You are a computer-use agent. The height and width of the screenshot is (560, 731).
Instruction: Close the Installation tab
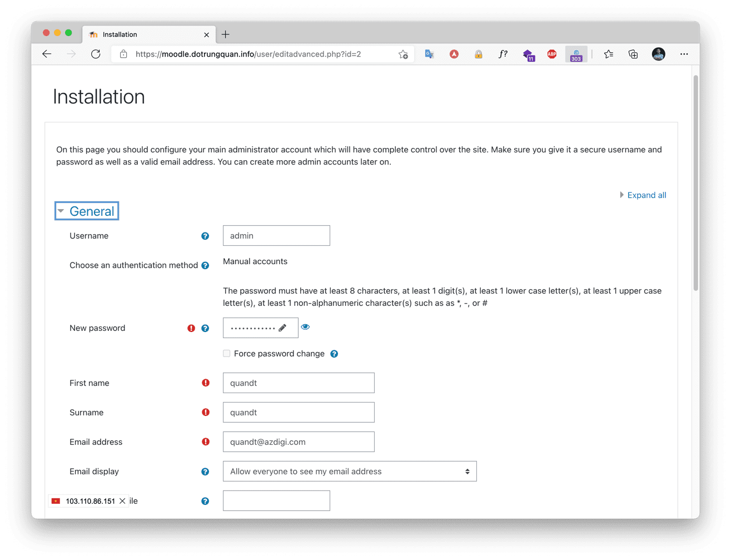click(207, 34)
